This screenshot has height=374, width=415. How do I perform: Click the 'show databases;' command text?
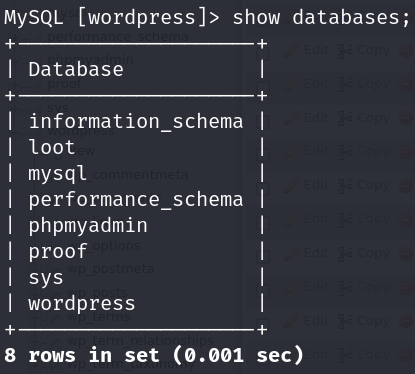pos(321,17)
